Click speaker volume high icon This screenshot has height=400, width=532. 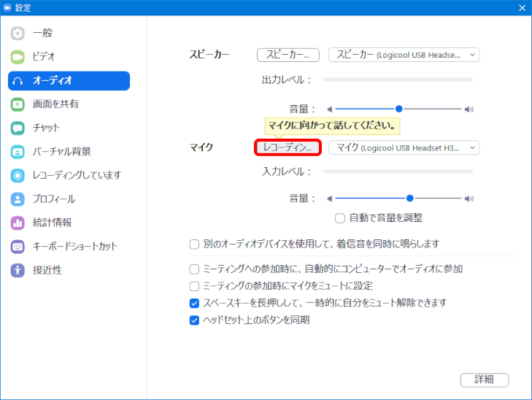point(469,109)
